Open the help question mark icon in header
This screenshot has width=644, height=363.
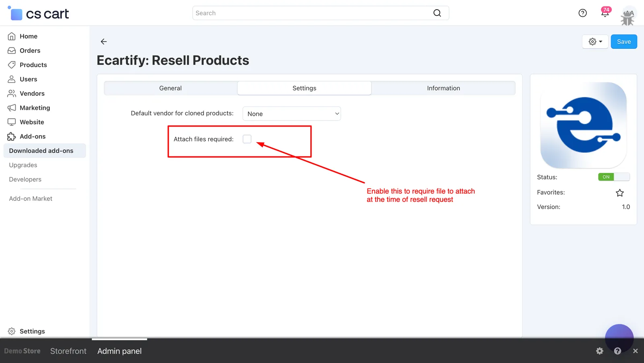click(x=582, y=13)
